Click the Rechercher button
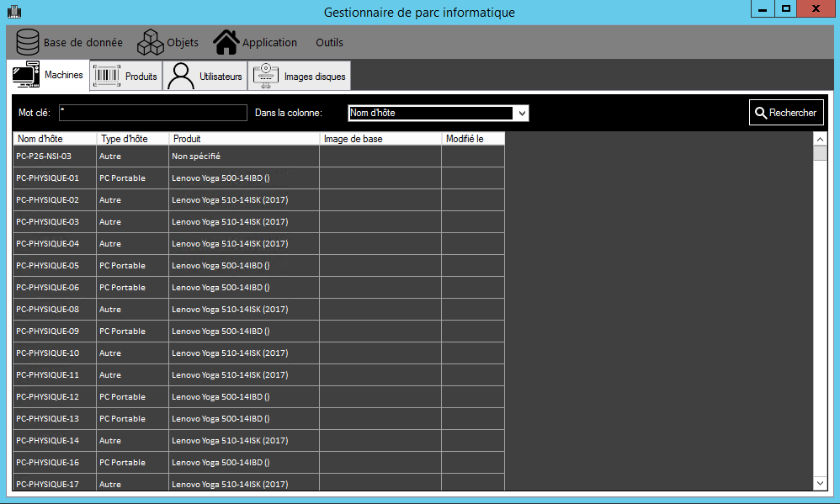This screenshot has height=504, width=840. pyautogui.click(x=786, y=113)
